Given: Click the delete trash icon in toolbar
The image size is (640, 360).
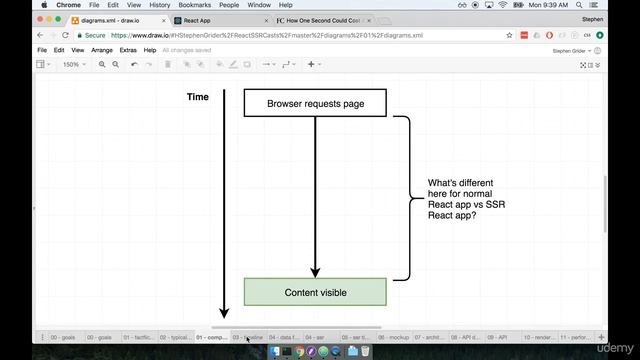Looking at the screenshot, I should tap(168, 64).
